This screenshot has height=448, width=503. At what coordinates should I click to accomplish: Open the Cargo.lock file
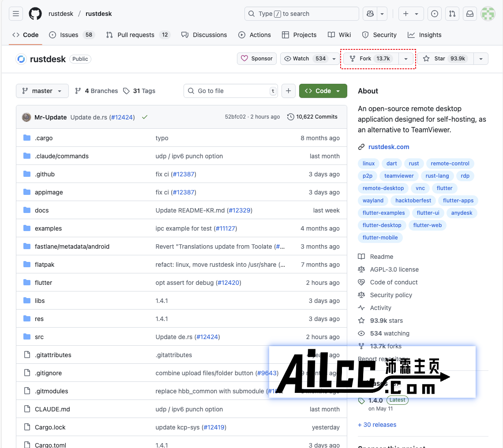click(50, 427)
